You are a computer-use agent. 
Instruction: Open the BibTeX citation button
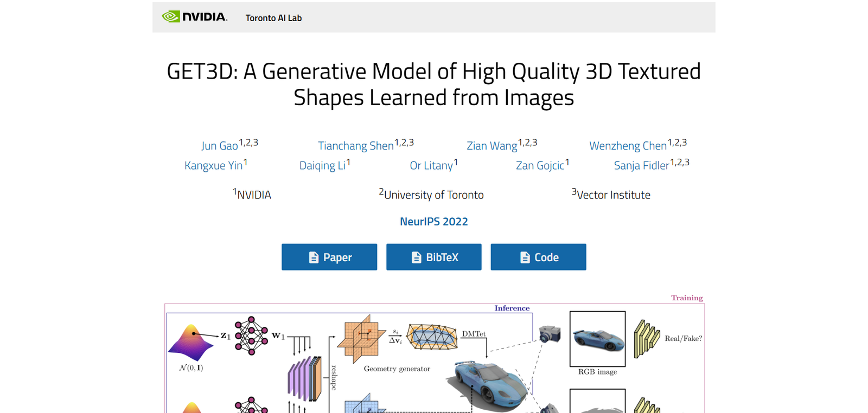click(x=434, y=257)
